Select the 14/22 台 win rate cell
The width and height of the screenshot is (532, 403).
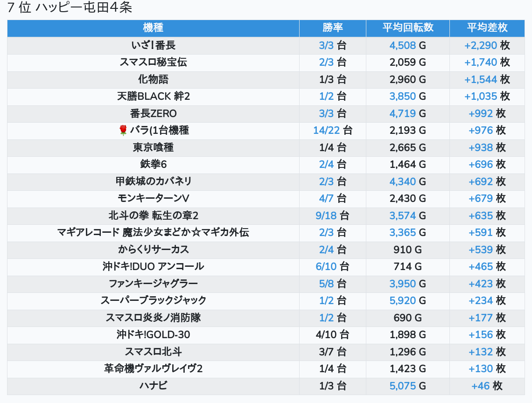333,130
